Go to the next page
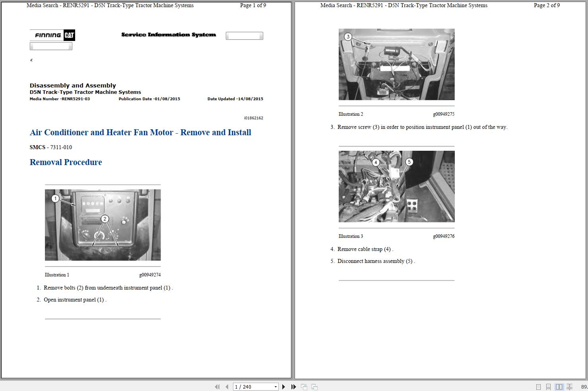This screenshot has width=588, height=391. pyautogui.click(x=283, y=387)
